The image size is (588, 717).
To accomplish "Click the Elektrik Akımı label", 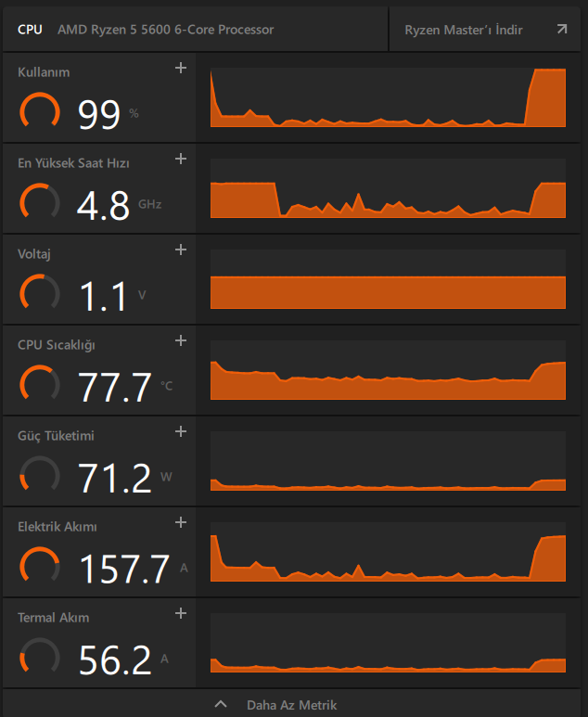I will click(58, 527).
